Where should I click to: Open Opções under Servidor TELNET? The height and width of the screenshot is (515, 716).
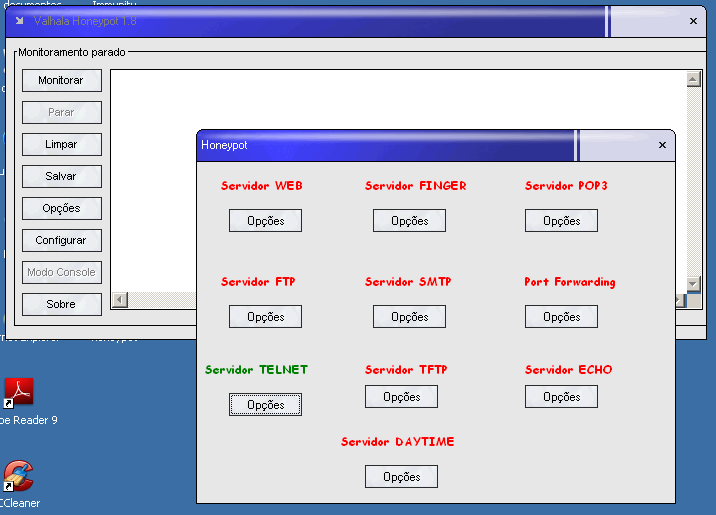[265, 405]
